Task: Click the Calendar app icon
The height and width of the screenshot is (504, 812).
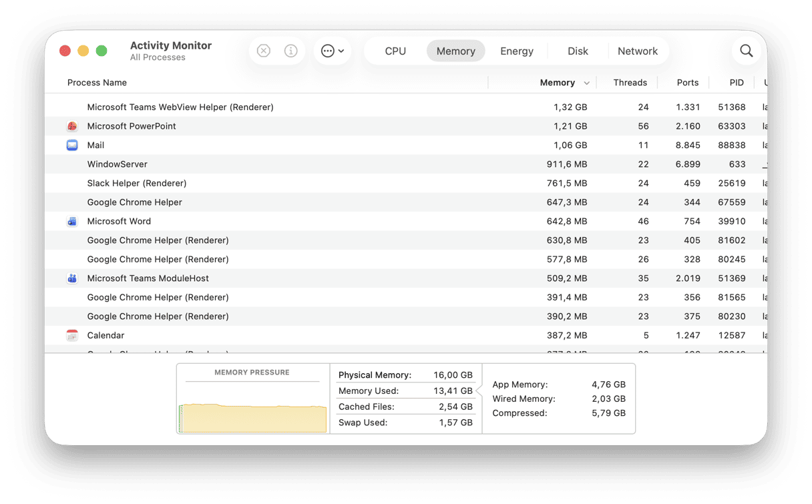Action: [x=72, y=335]
